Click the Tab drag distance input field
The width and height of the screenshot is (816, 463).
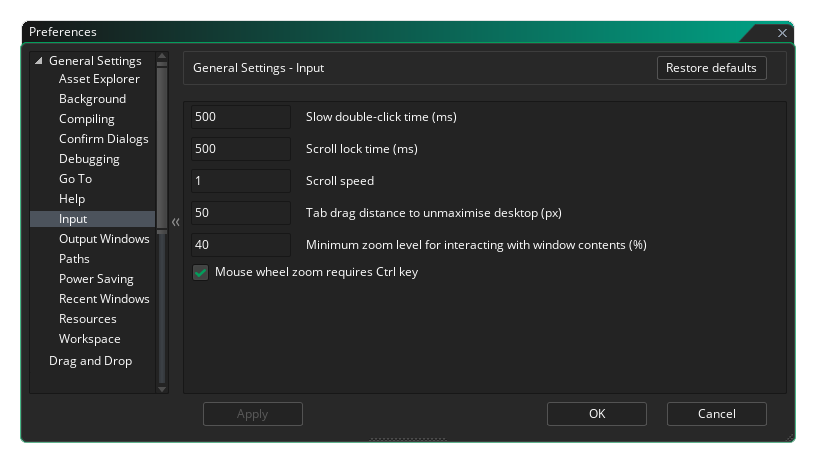click(240, 213)
